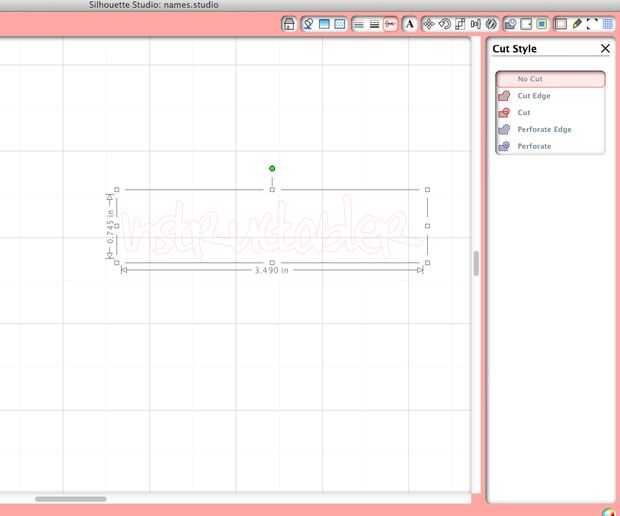Screen dimensions: 620x516
Task: Open the Move window icon
Action: 429,24
